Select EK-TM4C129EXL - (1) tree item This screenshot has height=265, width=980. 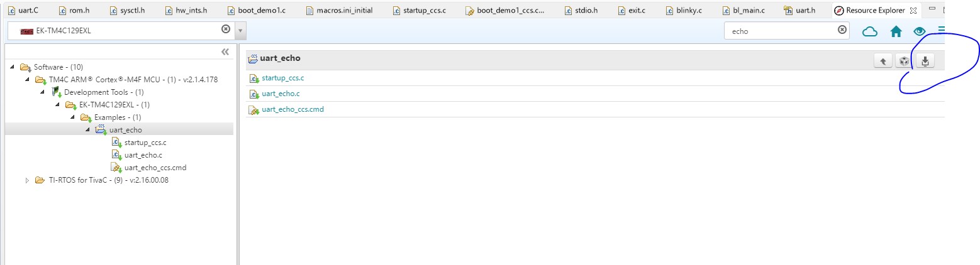click(114, 105)
